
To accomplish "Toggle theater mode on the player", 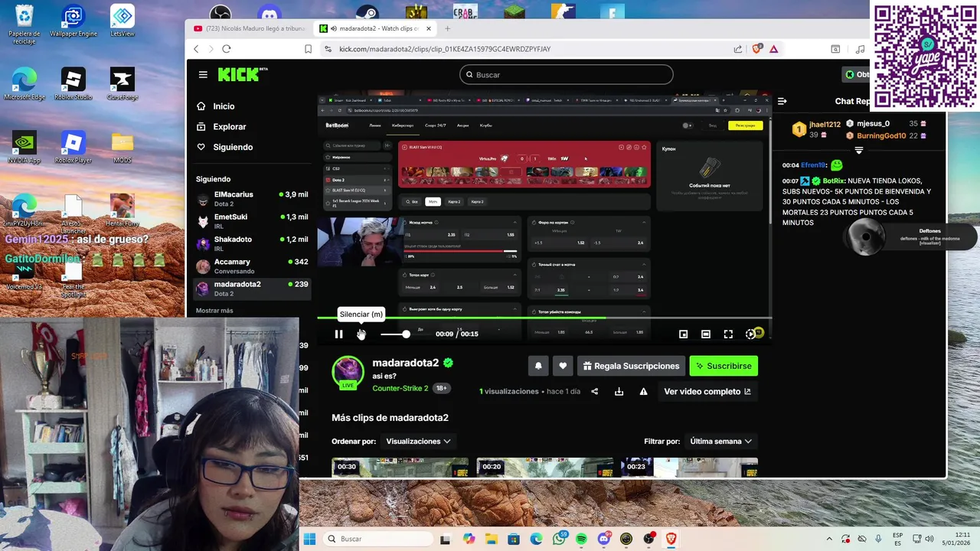I will (706, 334).
